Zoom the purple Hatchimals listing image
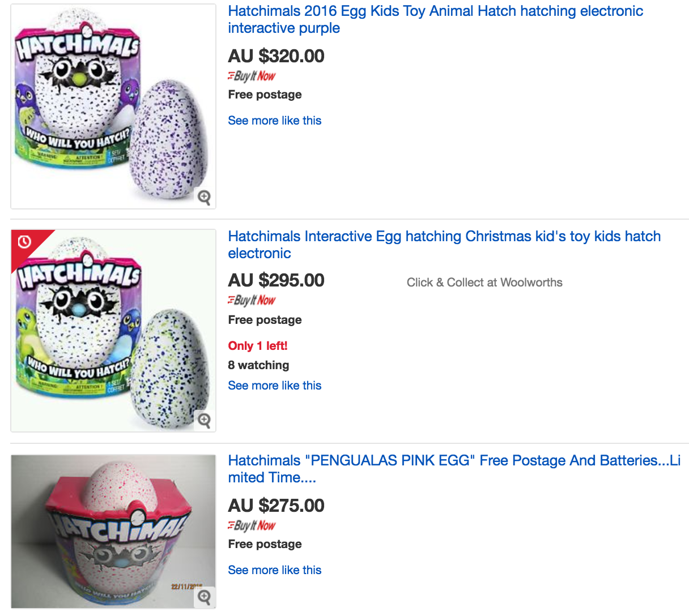Screen dimensions: 689x616 click(204, 197)
